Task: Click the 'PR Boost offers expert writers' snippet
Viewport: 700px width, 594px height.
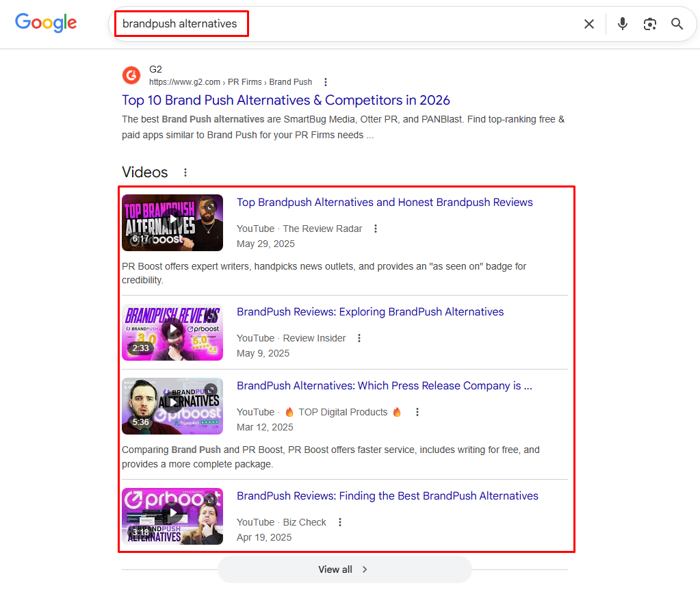Action: pos(324,273)
